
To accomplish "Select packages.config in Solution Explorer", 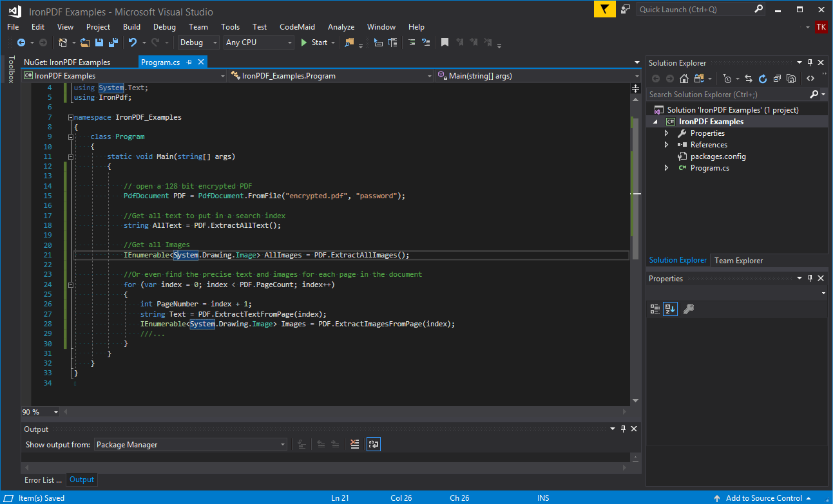I will 718,156.
